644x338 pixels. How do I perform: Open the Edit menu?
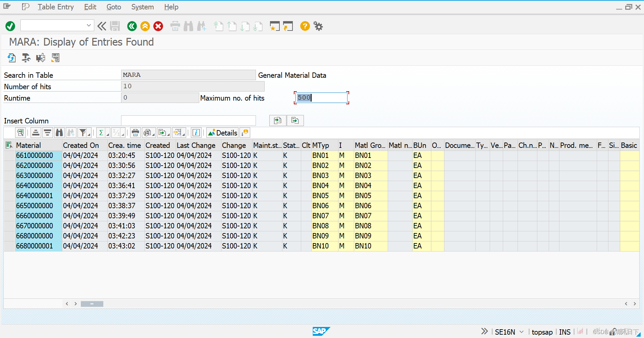pyautogui.click(x=90, y=7)
